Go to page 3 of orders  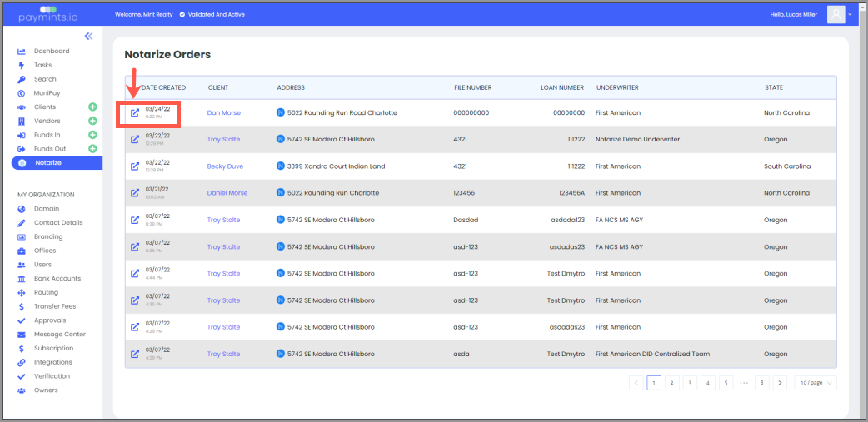click(690, 383)
